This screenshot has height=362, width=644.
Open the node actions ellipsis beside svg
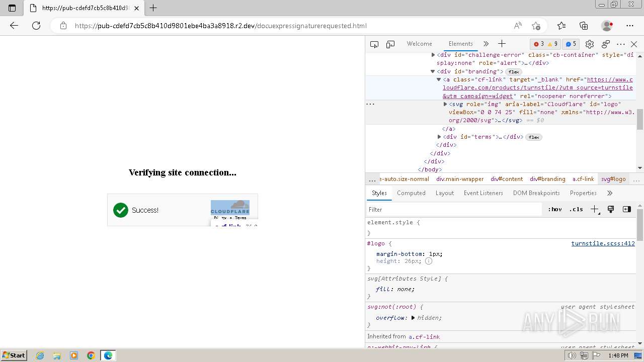(x=370, y=104)
